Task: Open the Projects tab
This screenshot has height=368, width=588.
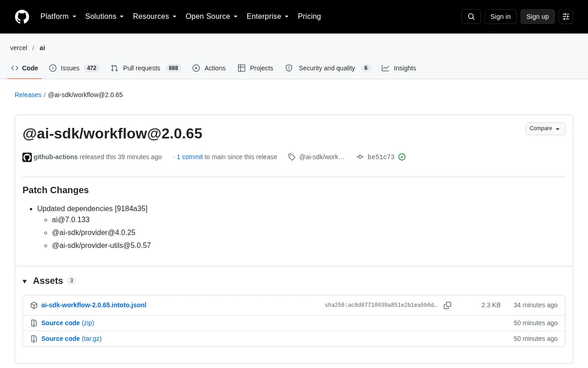Action: tap(255, 68)
